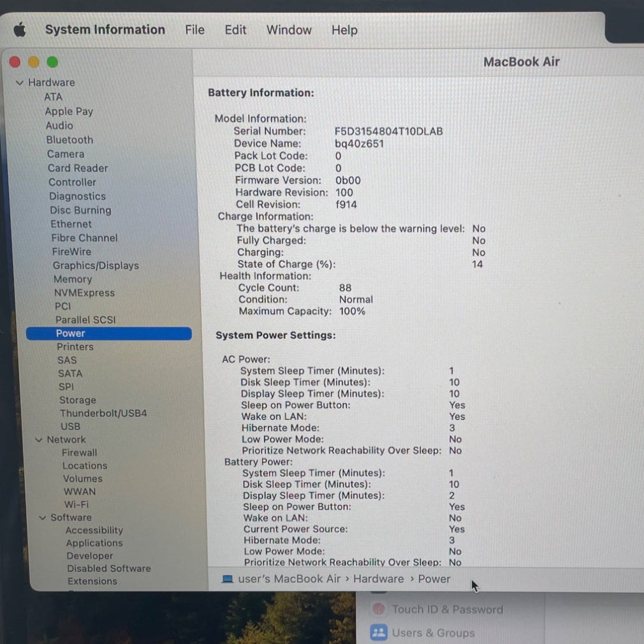The width and height of the screenshot is (644, 644).
Task: Select FireWire in the sidebar
Action: click(72, 252)
